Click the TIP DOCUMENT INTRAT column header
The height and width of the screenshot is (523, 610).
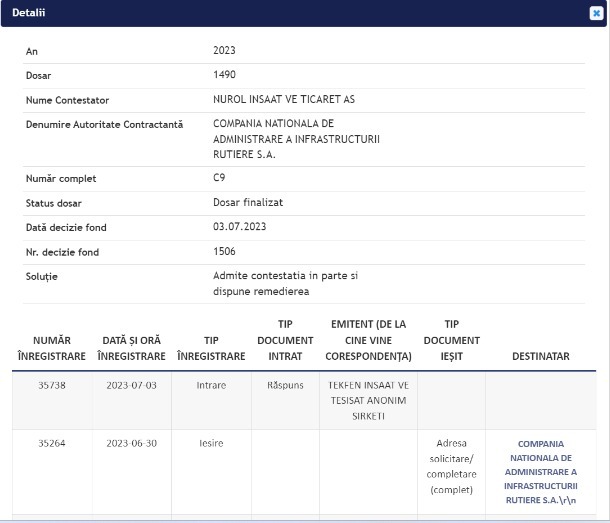pyautogui.click(x=285, y=340)
